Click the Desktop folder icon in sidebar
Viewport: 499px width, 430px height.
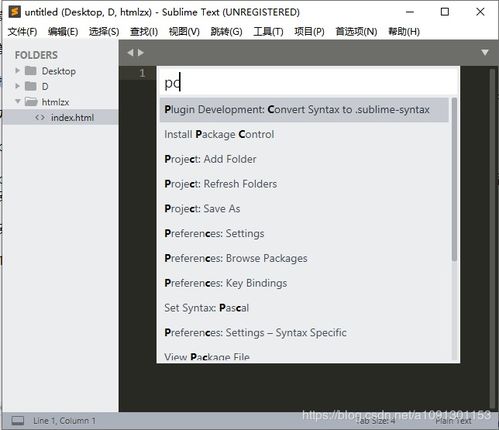(31, 71)
